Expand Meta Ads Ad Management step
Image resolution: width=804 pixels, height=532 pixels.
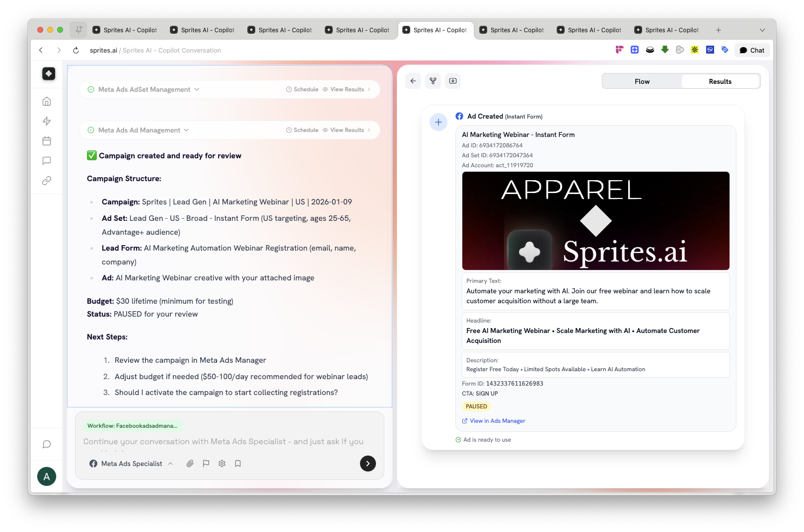point(139,130)
